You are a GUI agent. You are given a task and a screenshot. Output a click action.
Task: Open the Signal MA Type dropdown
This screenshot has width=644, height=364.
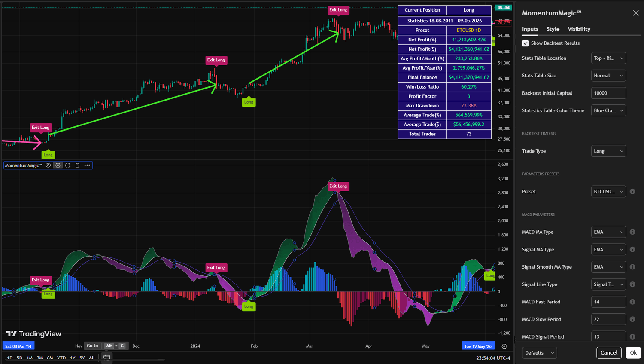point(608,250)
